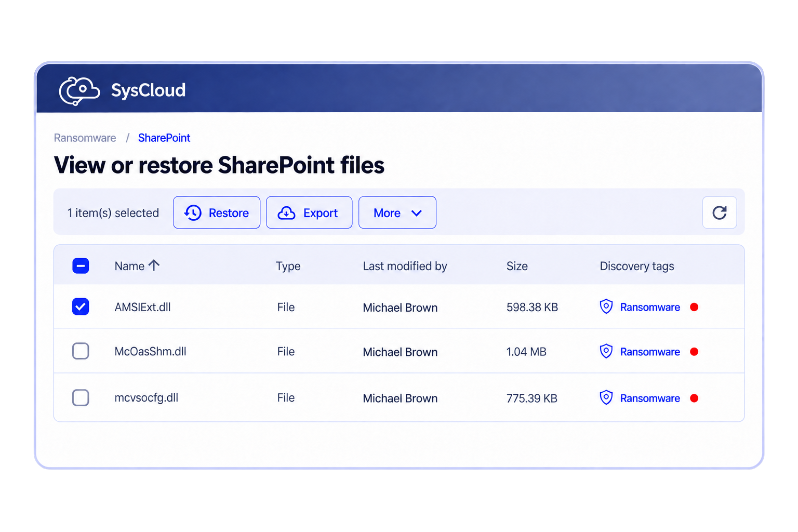Click the 775.39 KB size value
The height and width of the screenshot is (532, 798).
click(x=532, y=398)
